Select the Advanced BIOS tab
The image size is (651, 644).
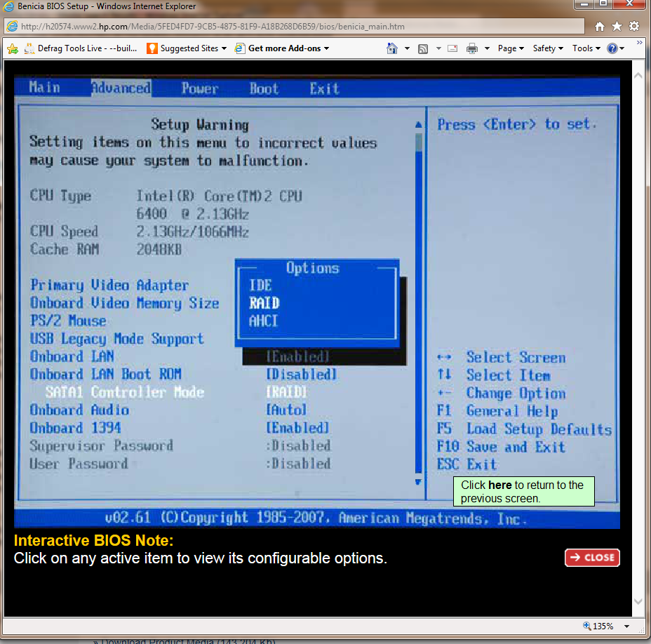pyautogui.click(x=121, y=88)
